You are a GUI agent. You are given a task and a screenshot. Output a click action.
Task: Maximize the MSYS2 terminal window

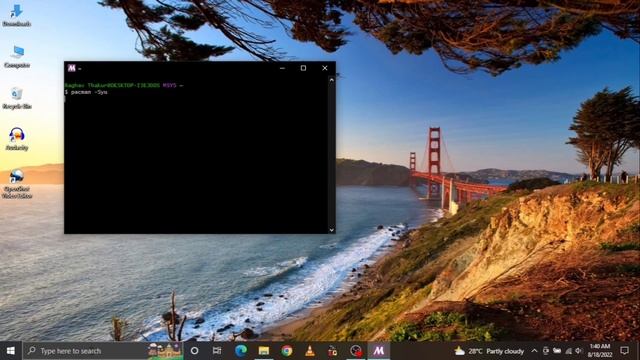click(x=303, y=68)
